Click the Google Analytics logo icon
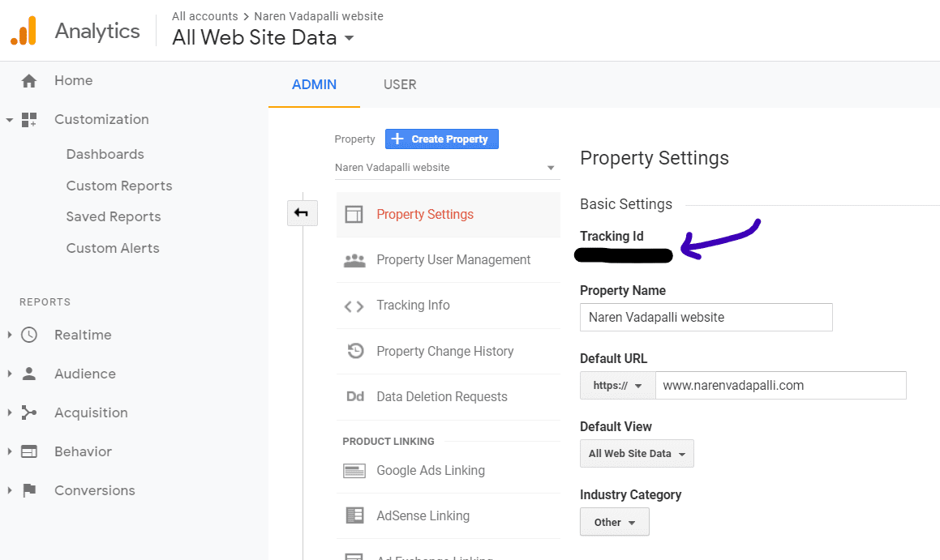The height and width of the screenshot is (560, 940). point(24,31)
